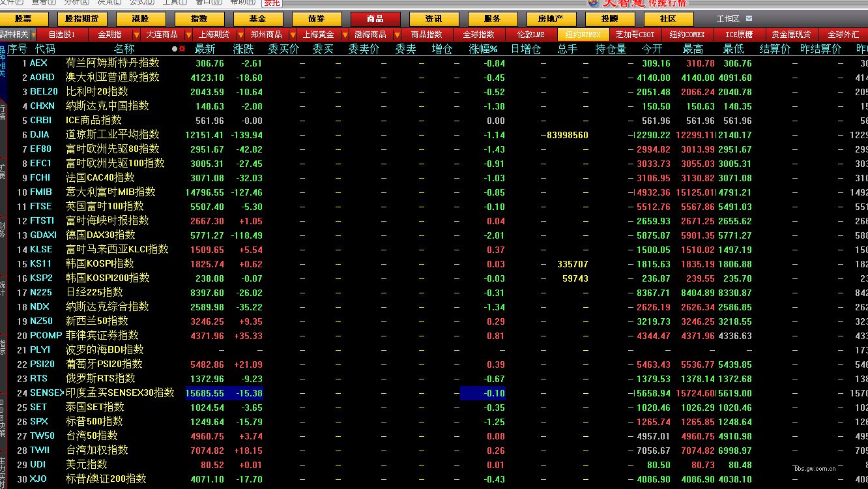Expand the 大连商品 tab dropdown arrow
The height and width of the screenshot is (489, 868).
[188, 35]
